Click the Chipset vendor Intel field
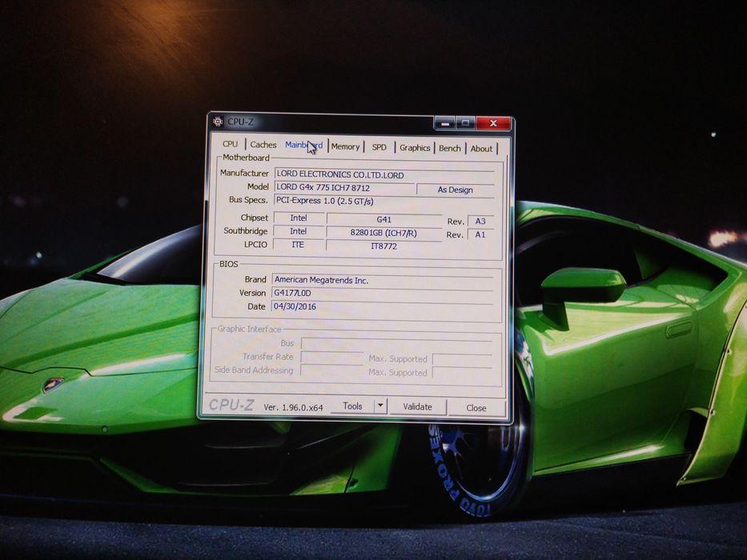The height and width of the screenshot is (560, 747). coord(299,218)
